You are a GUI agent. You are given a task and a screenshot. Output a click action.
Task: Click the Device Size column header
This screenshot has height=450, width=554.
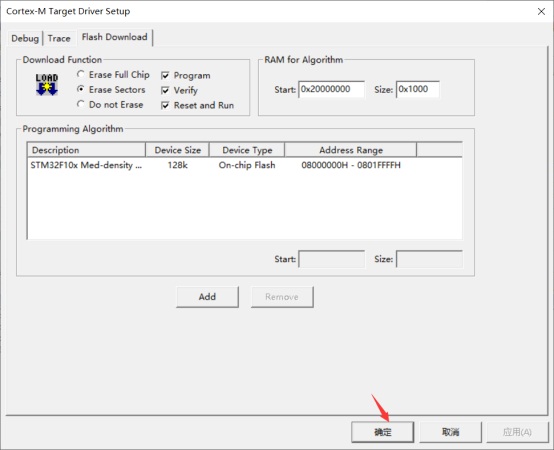pos(177,150)
